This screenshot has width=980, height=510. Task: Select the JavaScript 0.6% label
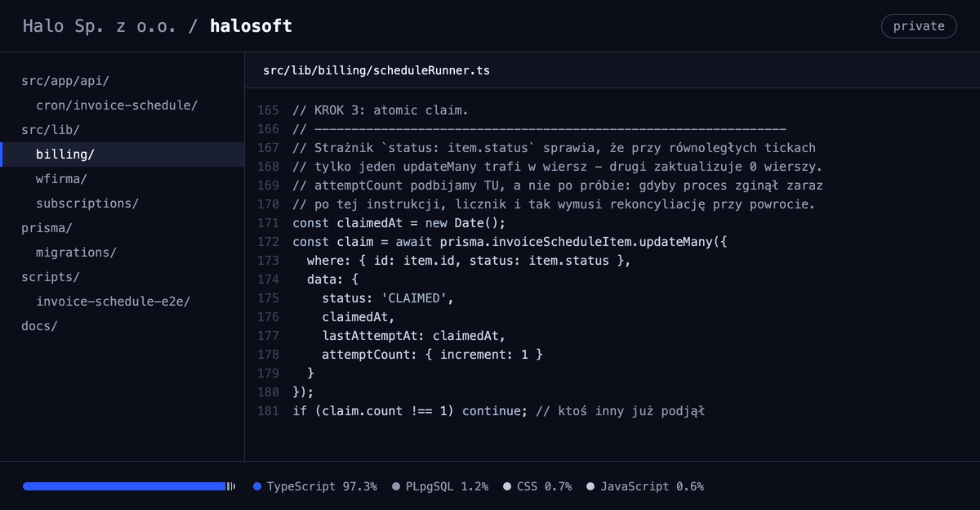(652, 486)
